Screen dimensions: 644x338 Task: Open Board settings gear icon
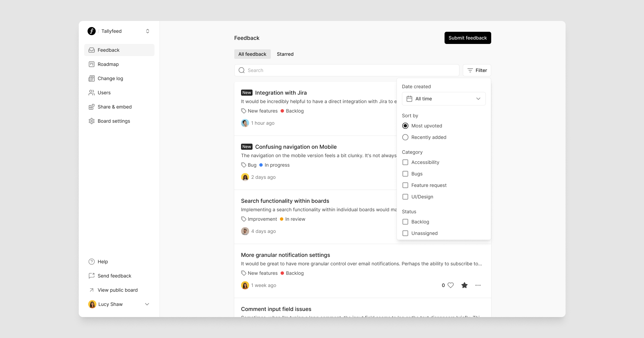point(92,121)
